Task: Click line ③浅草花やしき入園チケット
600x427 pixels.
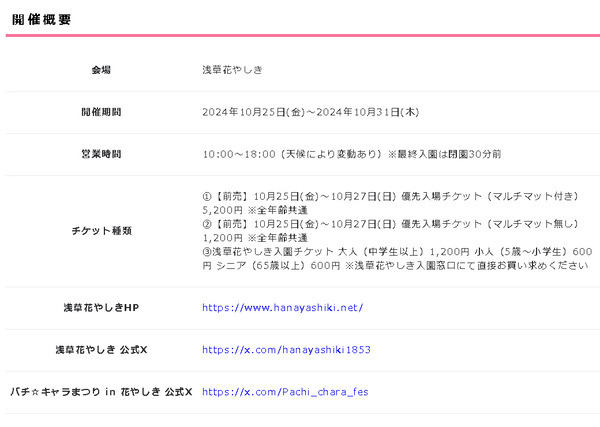Action: [x=397, y=251]
